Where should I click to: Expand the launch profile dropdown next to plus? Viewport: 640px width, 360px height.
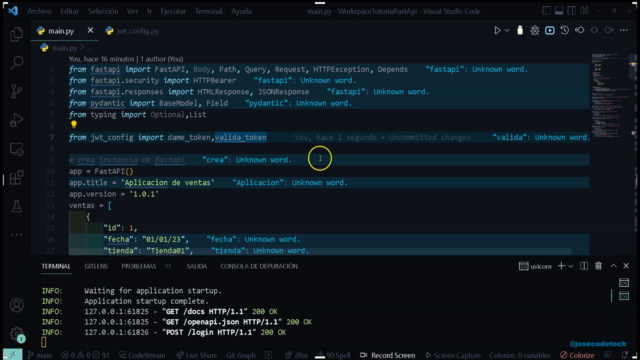571,266
